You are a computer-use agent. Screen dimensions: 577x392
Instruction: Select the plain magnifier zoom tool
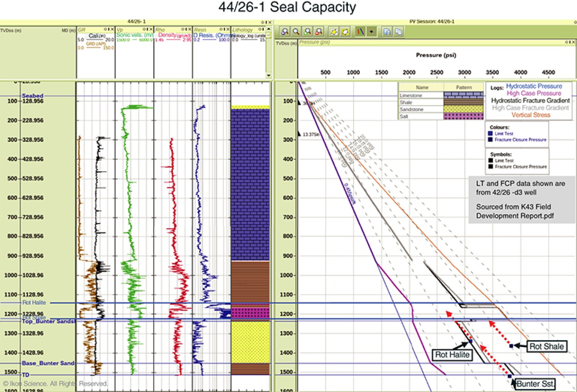point(296,31)
